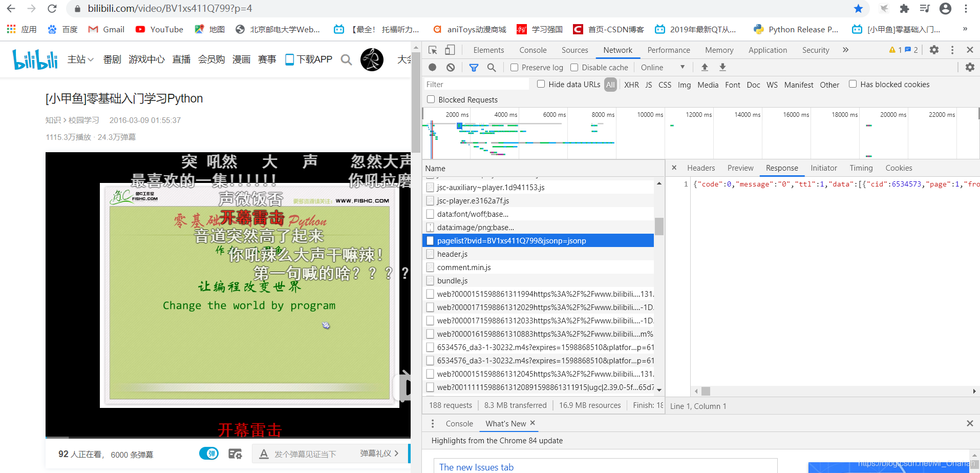Click the export HAR download icon
This screenshot has height=473, width=980.
[x=722, y=67]
